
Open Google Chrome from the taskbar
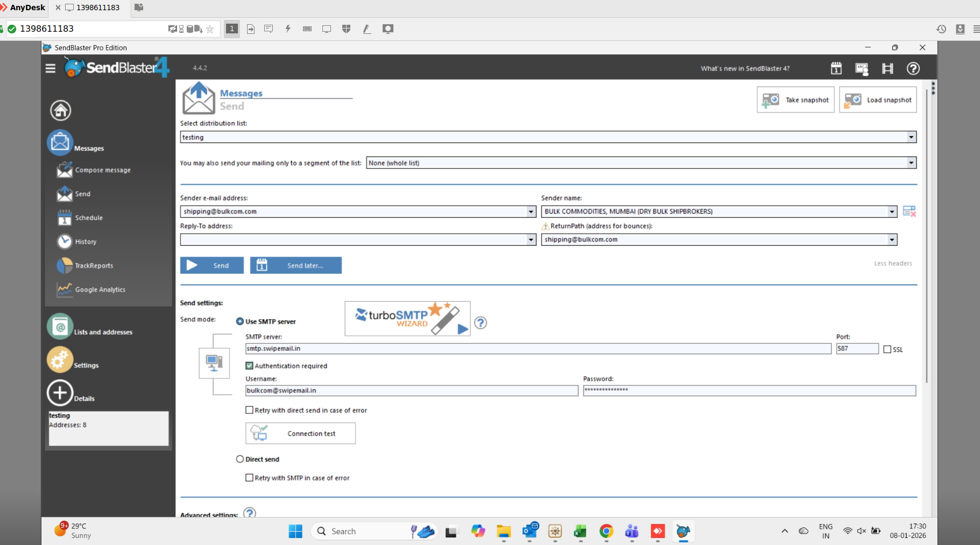[606, 532]
